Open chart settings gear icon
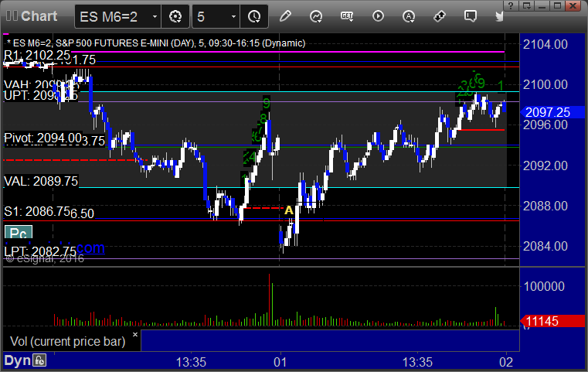This screenshot has height=372, width=588. click(x=175, y=16)
